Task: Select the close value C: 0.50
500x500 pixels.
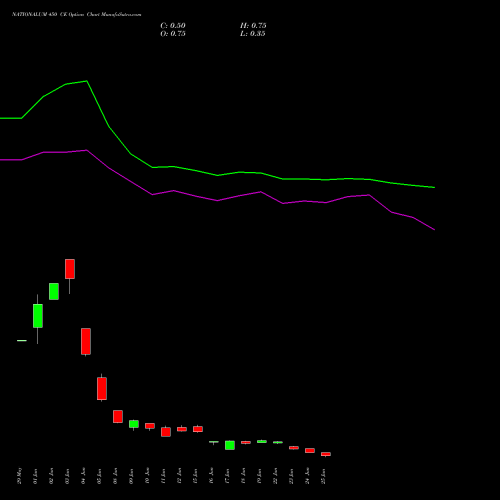Action: tap(173, 26)
